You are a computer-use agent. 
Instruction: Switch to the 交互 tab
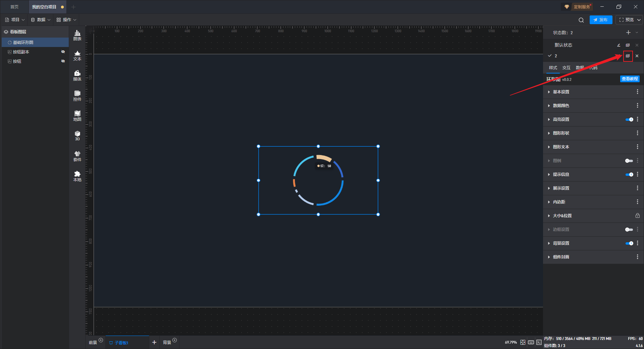566,68
